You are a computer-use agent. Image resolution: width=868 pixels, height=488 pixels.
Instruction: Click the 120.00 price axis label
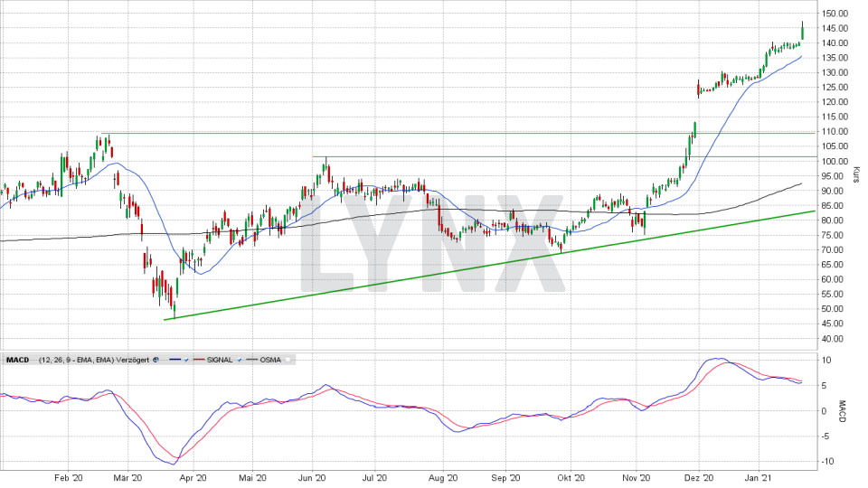coord(835,102)
